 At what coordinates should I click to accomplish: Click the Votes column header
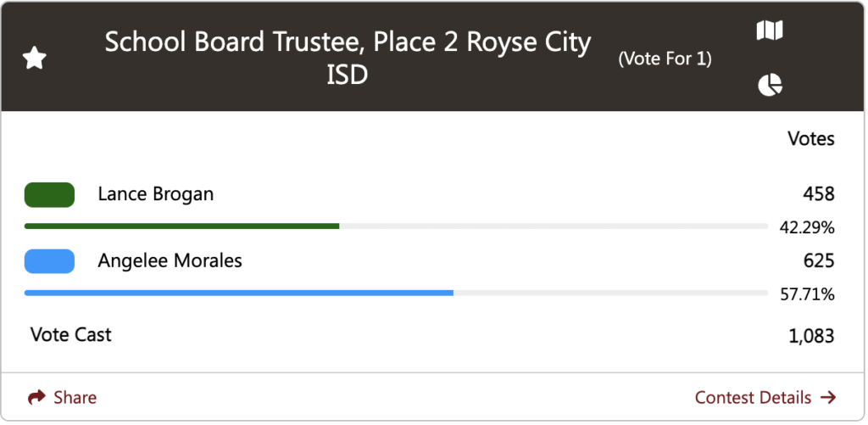pyautogui.click(x=811, y=138)
